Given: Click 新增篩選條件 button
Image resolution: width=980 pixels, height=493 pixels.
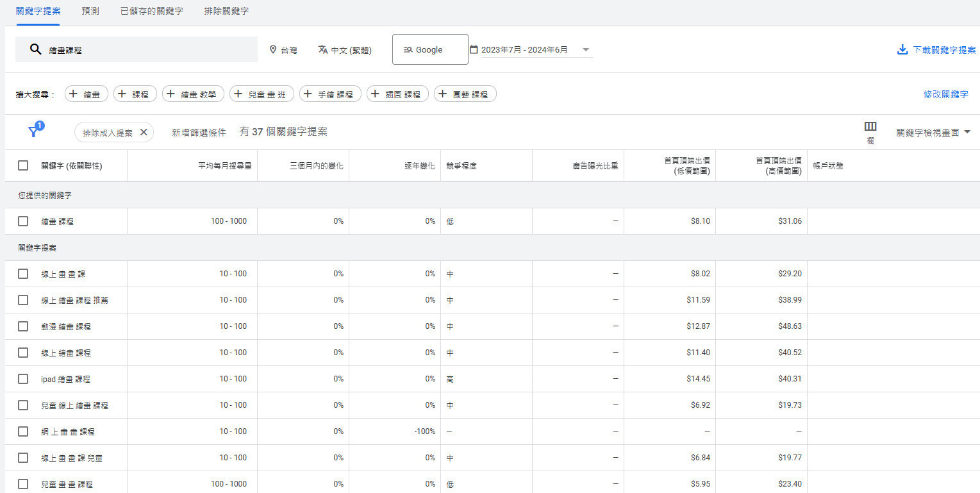Looking at the screenshot, I should coord(199,133).
